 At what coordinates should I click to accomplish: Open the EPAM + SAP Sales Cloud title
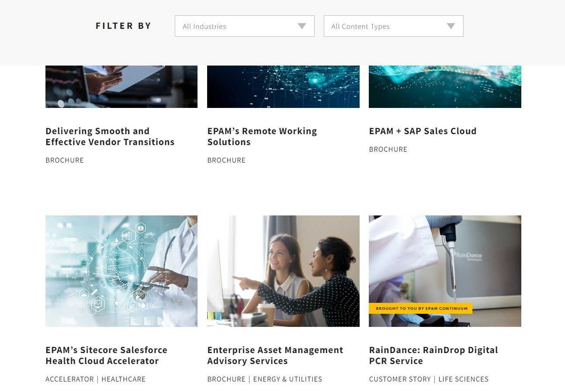point(423,131)
